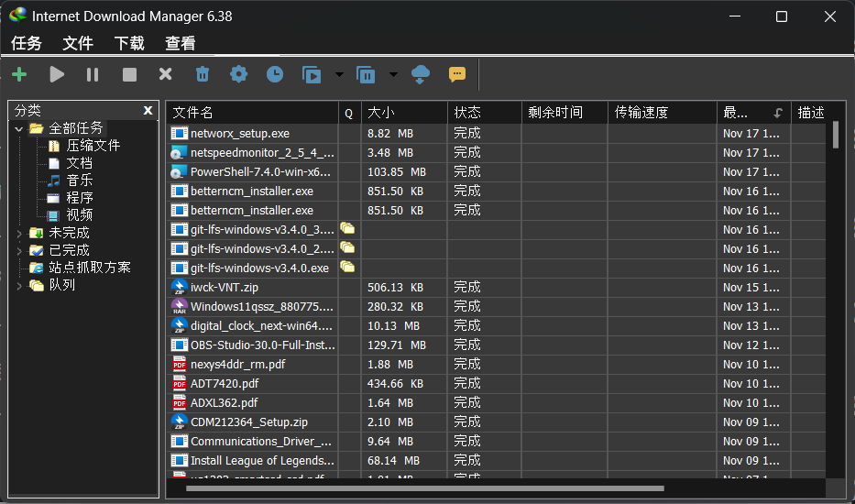Screen dimensions: 855x504
Task: Open the site grabber cloud icon
Action: (421, 74)
